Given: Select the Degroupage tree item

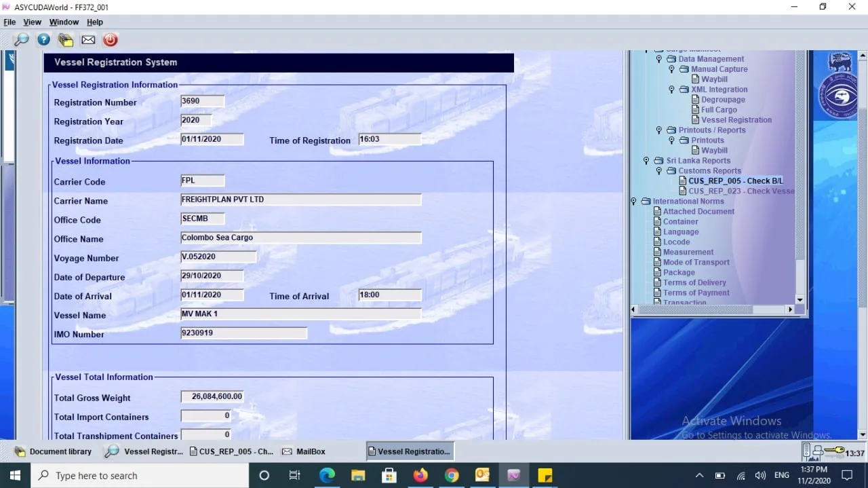Looking at the screenshot, I should click(x=723, y=100).
